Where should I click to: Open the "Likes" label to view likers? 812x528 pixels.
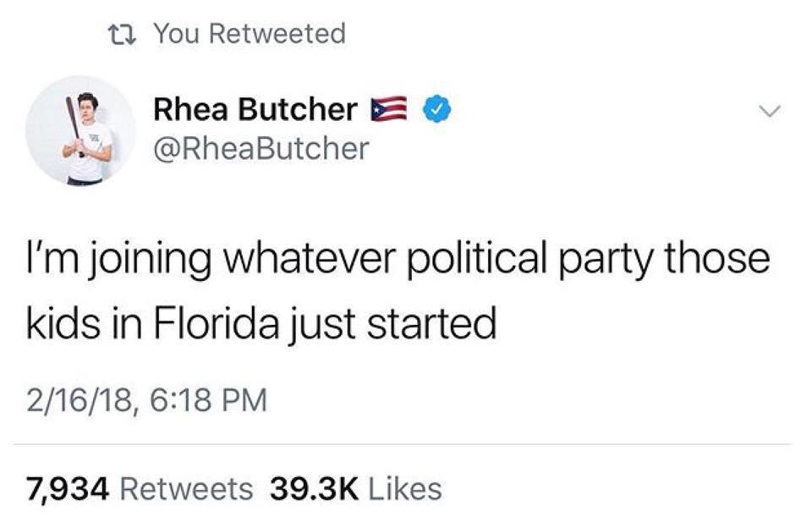point(405,489)
